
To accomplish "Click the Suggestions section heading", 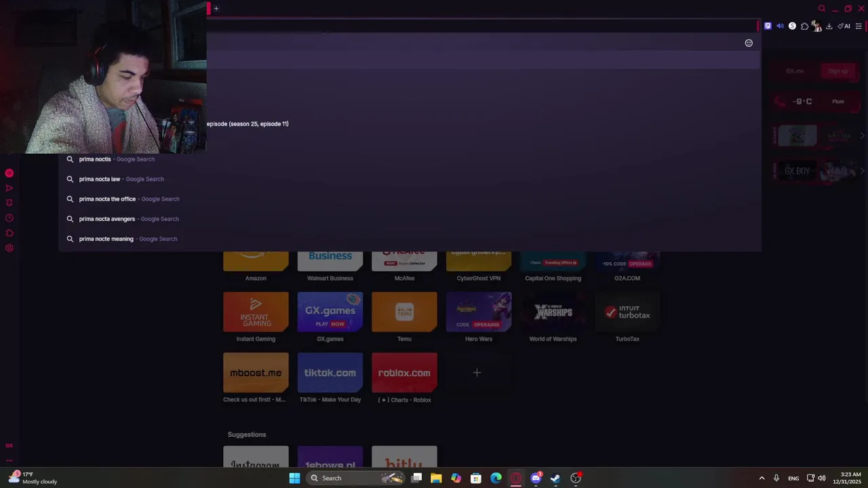I will pos(247,434).
